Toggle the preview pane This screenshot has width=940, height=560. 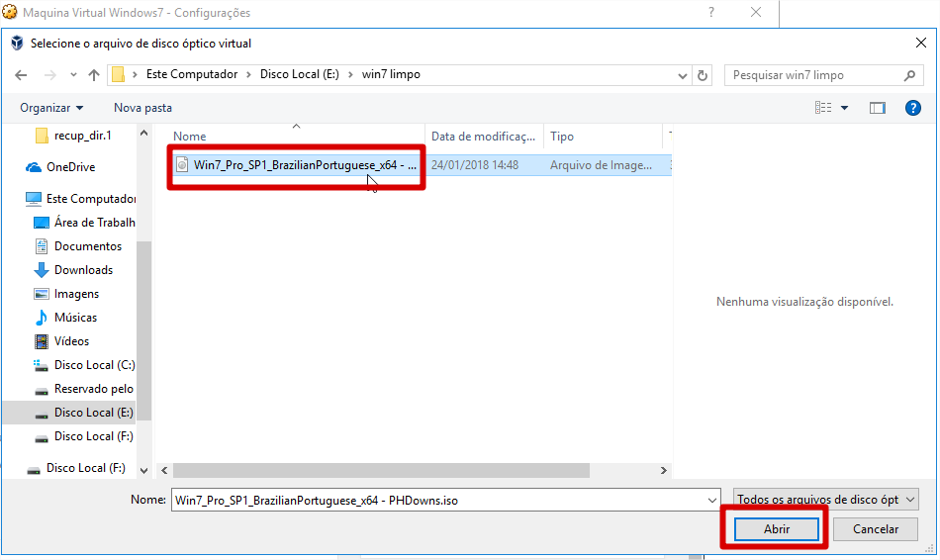coord(877,108)
